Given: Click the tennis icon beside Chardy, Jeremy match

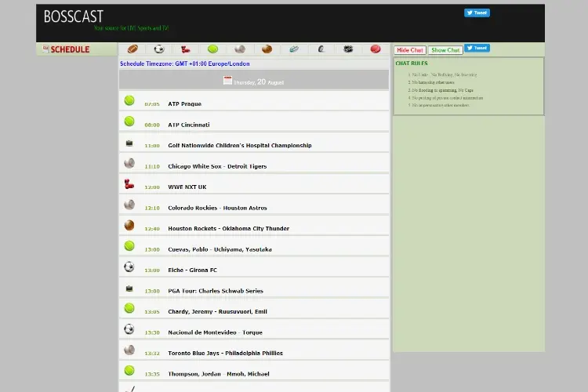Looking at the screenshot, I should (x=129, y=308).
